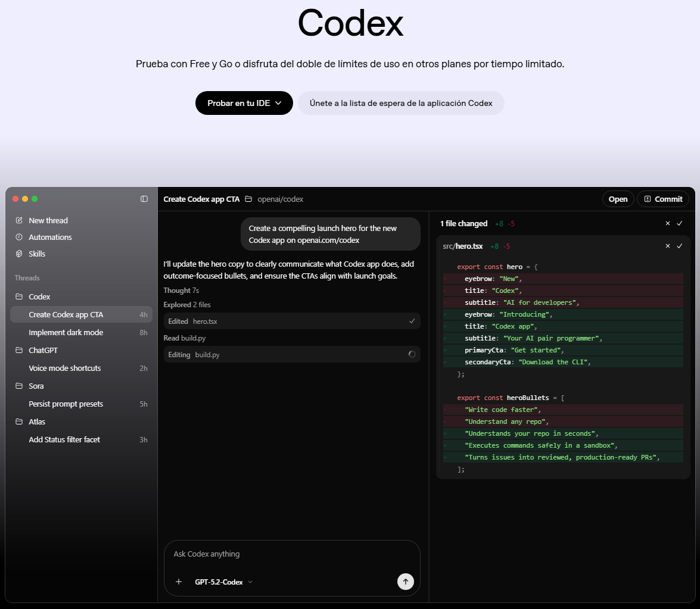Open the 'Edited hero.tsx' row
Image resolution: width=700 pixels, height=609 pixels.
(x=292, y=321)
